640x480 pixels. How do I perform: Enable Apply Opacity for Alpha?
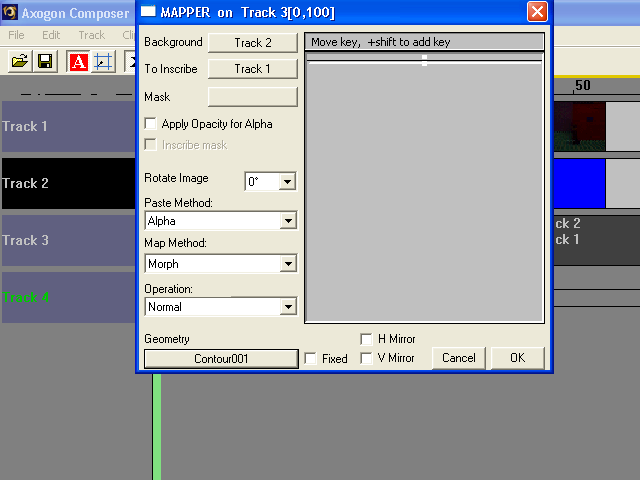151,124
